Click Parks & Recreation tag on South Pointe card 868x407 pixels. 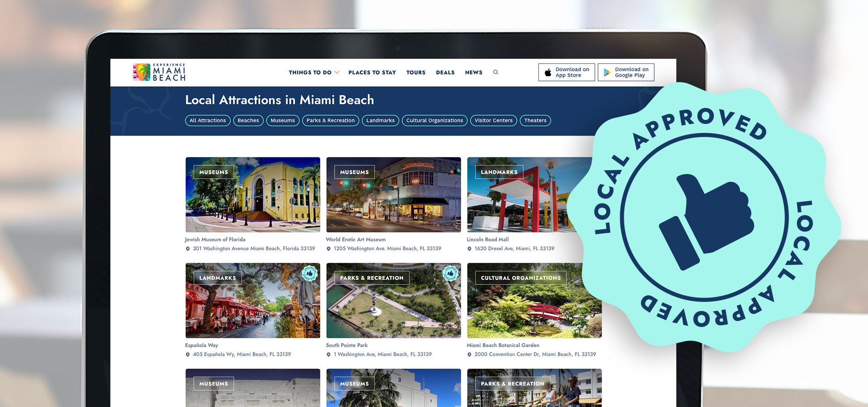[372, 278]
